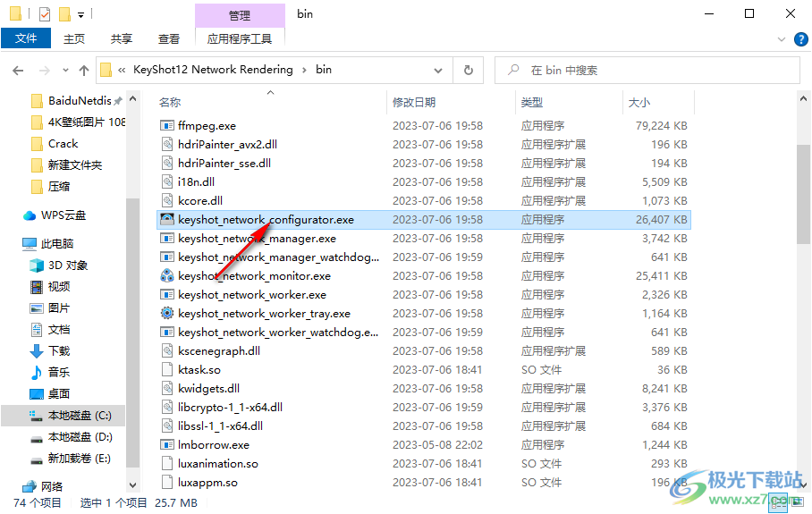Click the 管理 contextual tab
This screenshot has width=812, height=514.
tap(240, 15)
